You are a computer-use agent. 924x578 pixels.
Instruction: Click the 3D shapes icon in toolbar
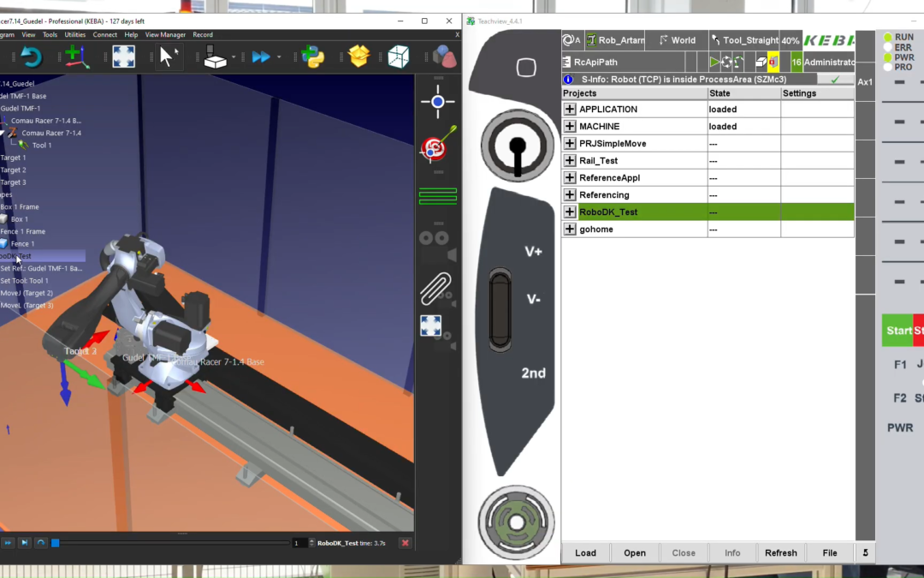click(444, 57)
